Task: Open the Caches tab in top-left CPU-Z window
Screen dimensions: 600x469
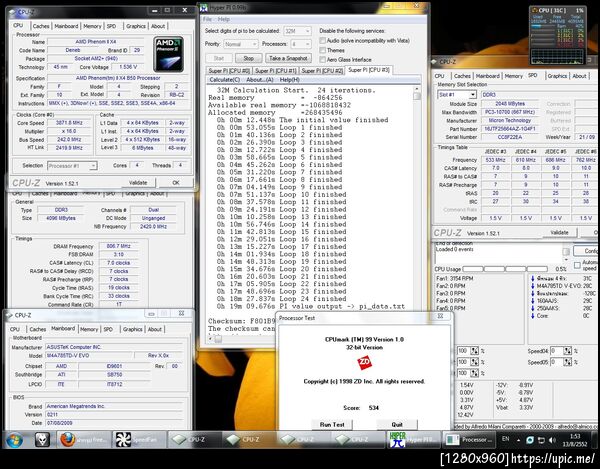Action: click(x=41, y=26)
